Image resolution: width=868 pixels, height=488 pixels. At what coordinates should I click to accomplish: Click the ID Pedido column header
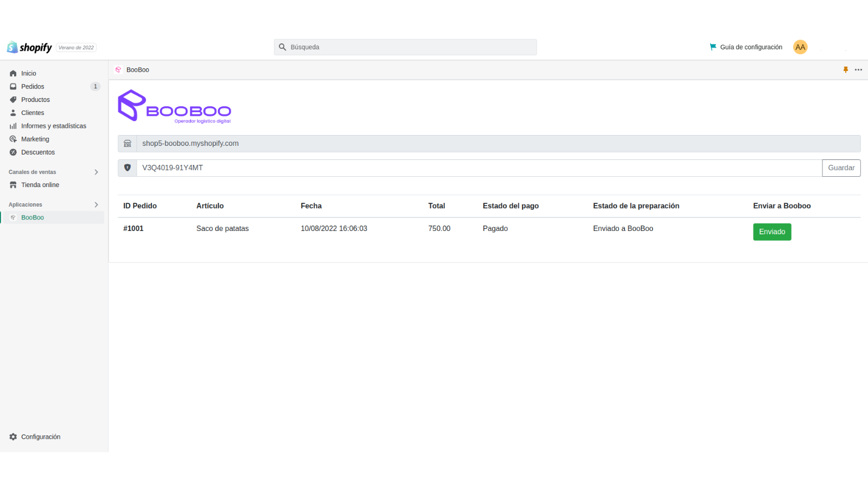(140, 206)
